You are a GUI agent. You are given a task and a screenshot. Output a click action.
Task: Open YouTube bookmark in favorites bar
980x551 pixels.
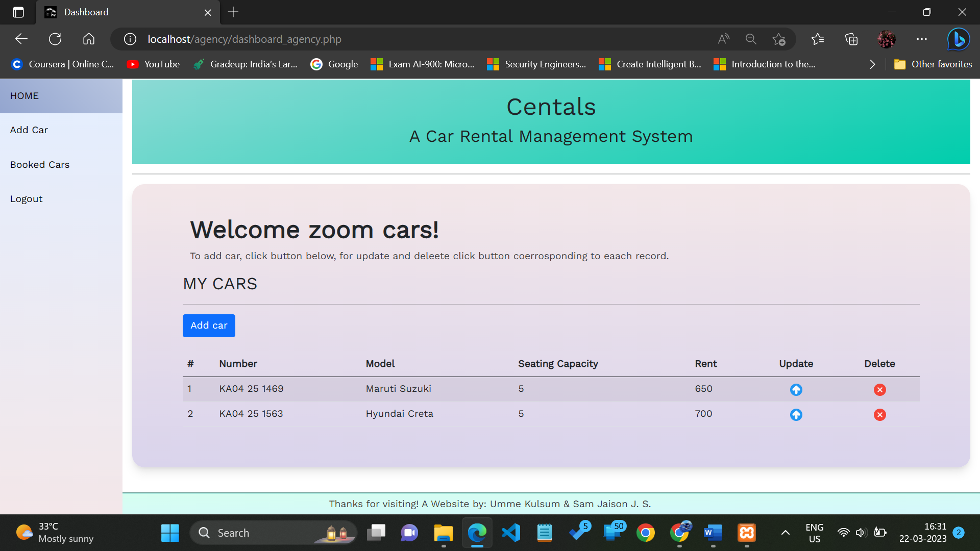tap(154, 64)
